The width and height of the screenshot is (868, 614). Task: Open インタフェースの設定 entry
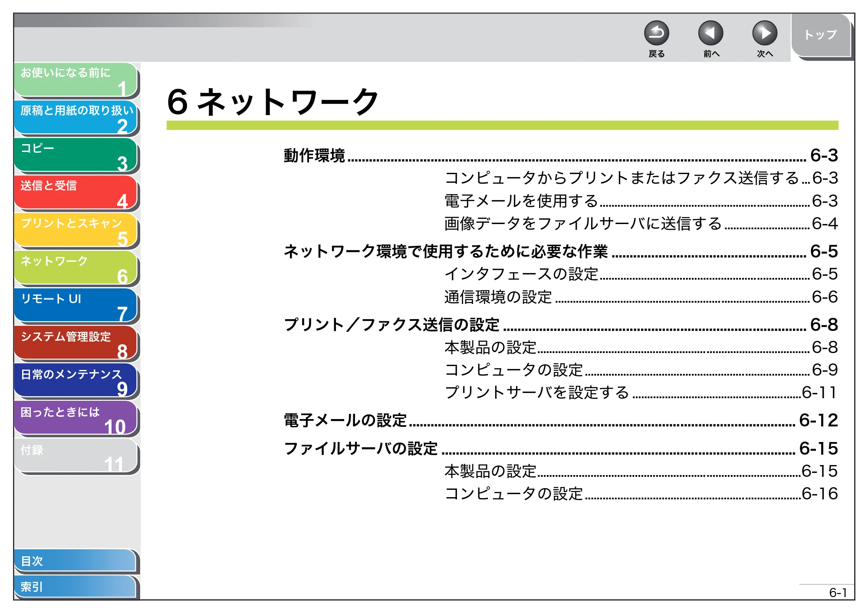point(641,274)
